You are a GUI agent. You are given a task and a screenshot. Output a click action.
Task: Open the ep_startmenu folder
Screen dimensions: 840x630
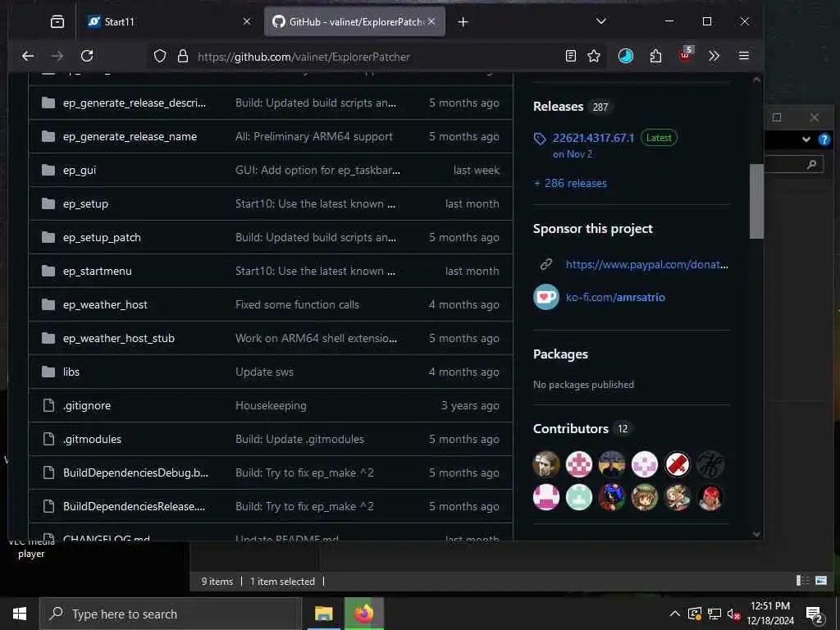(x=97, y=271)
